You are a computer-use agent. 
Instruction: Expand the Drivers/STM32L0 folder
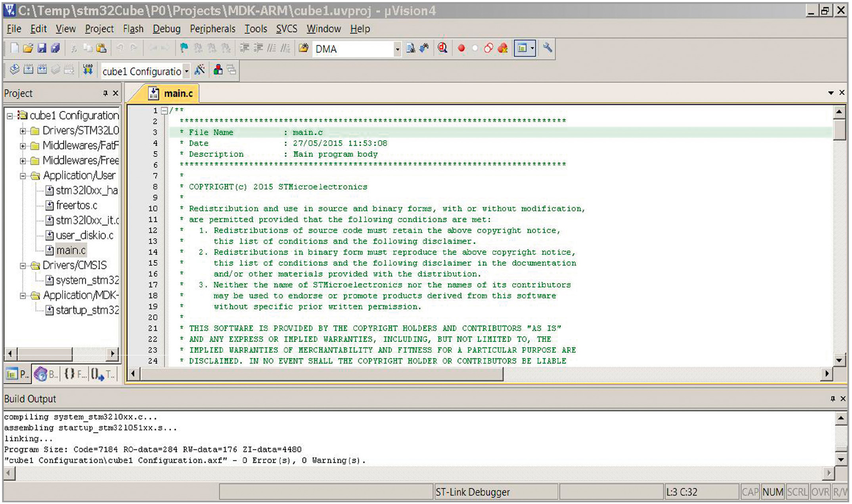[x=23, y=131]
